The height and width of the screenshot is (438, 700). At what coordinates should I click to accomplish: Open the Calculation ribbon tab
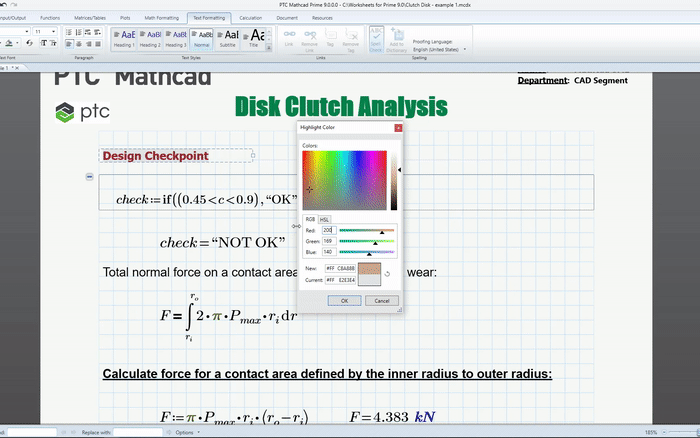tap(250, 18)
